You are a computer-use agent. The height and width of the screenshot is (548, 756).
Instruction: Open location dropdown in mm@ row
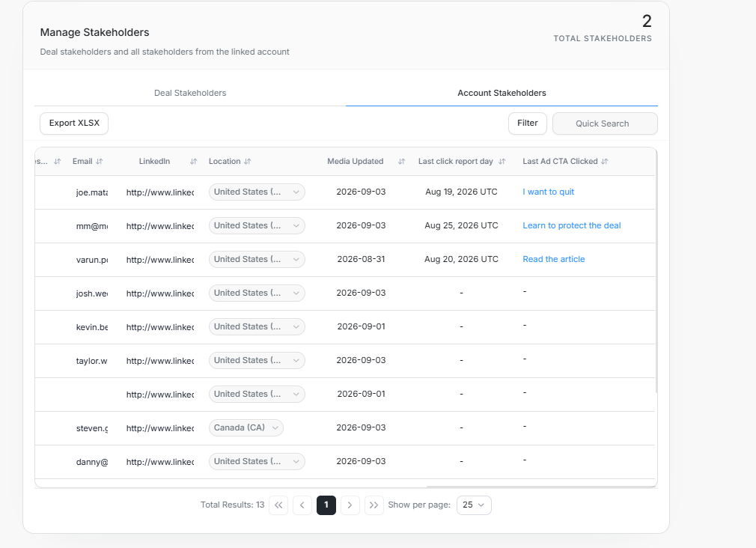pyautogui.click(x=257, y=226)
